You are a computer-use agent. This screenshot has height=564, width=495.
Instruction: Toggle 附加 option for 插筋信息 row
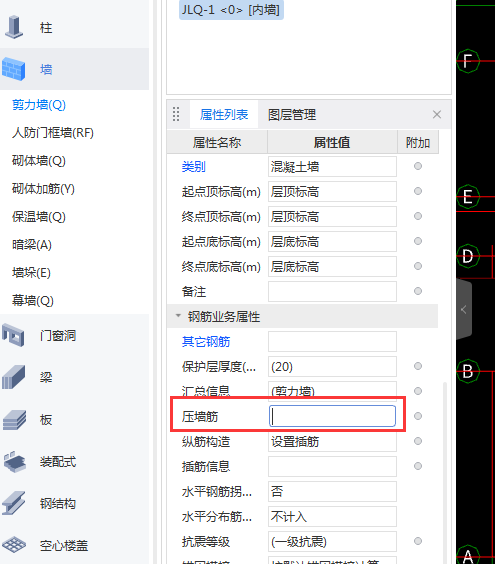(418, 466)
